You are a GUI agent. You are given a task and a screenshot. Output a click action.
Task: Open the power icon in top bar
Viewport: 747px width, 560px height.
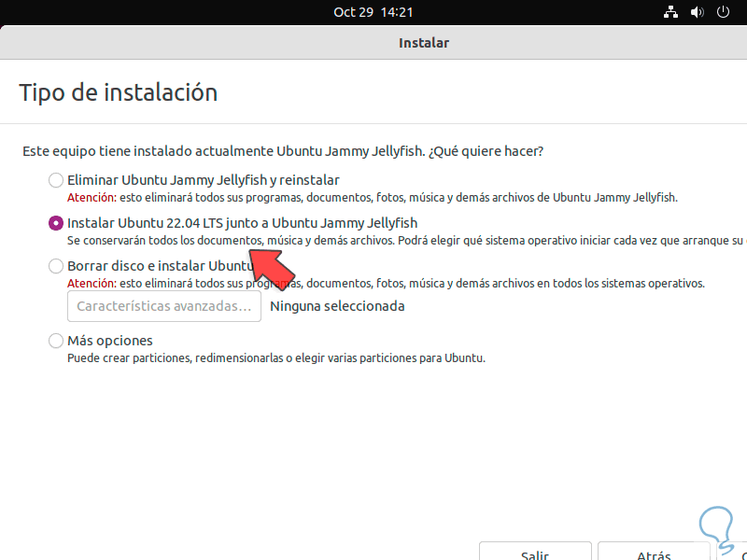pos(723,12)
